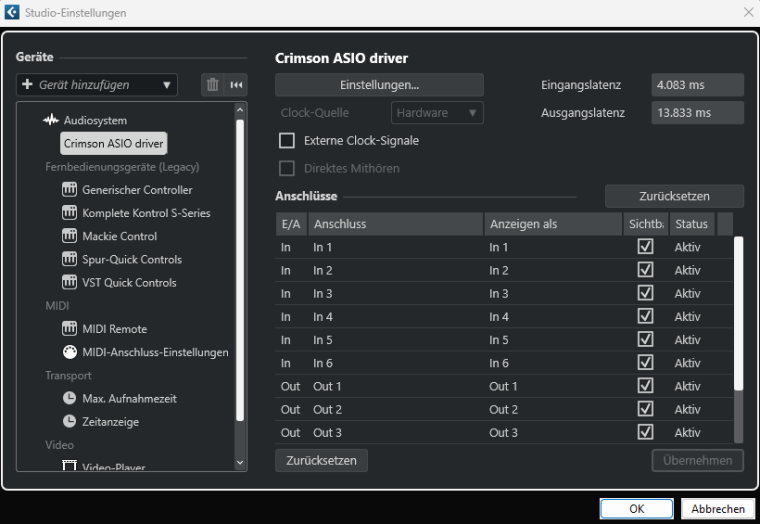Enable Externe Clock-Signale checkbox

click(x=287, y=141)
